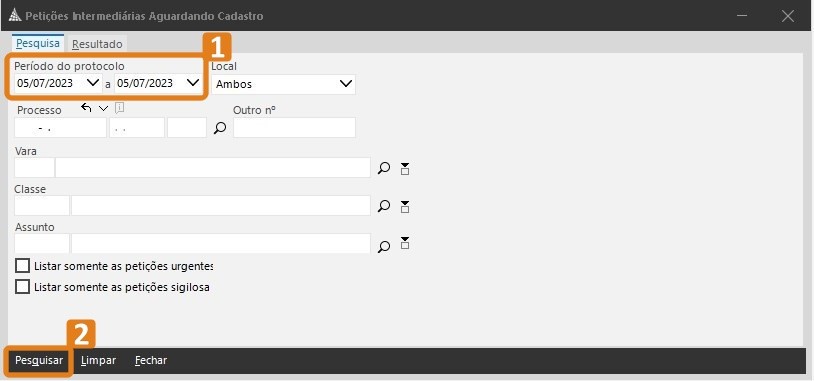Screen dimensions: 814x381
Task: Open the Classe lookup magnifier
Action: coord(384,207)
